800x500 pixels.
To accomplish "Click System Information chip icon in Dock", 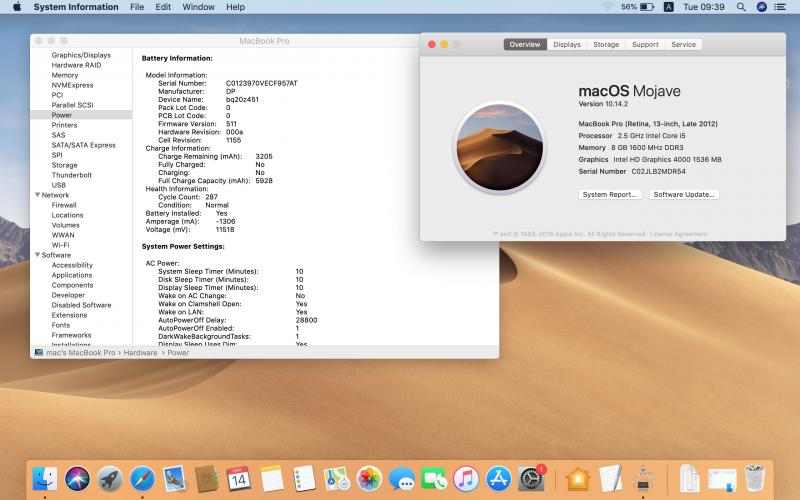I will coord(643,479).
